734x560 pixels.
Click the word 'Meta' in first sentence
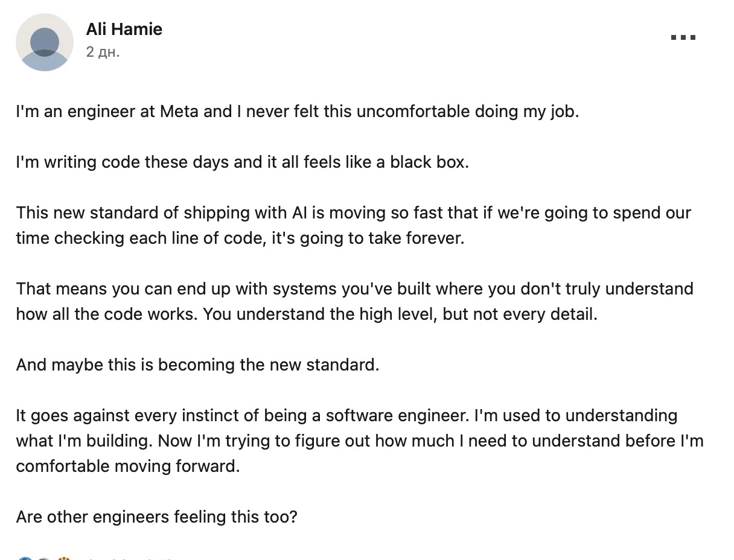(x=179, y=112)
